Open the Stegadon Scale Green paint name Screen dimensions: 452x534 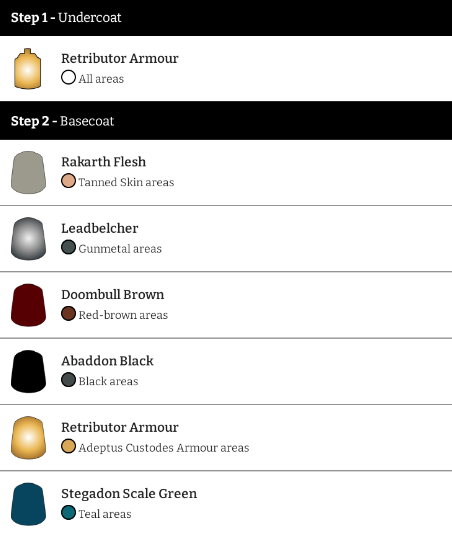pos(129,493)
